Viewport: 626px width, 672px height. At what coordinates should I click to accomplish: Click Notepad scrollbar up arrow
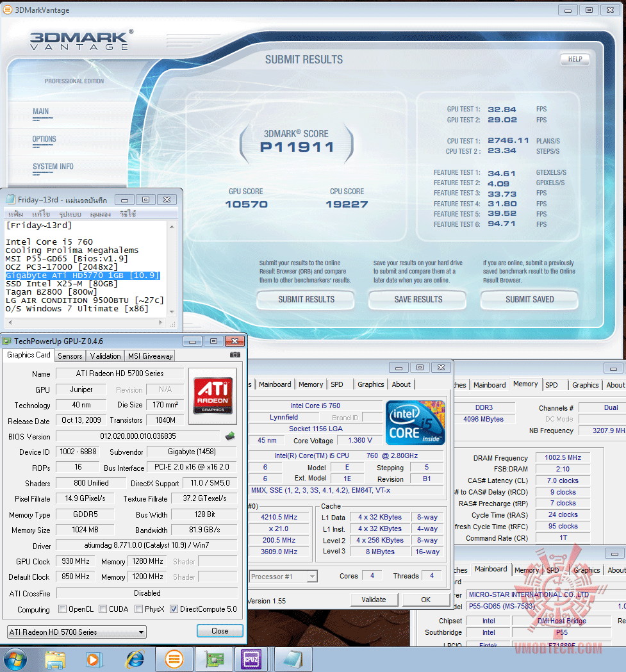pos(172,226)
